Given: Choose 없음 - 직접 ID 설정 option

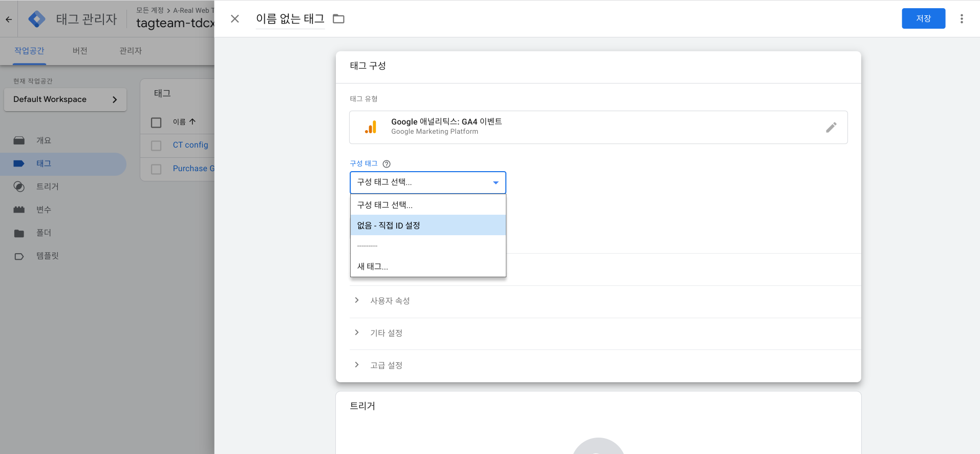Looking at the screenshot, I should pyautogui.click(x=428, y=225).
